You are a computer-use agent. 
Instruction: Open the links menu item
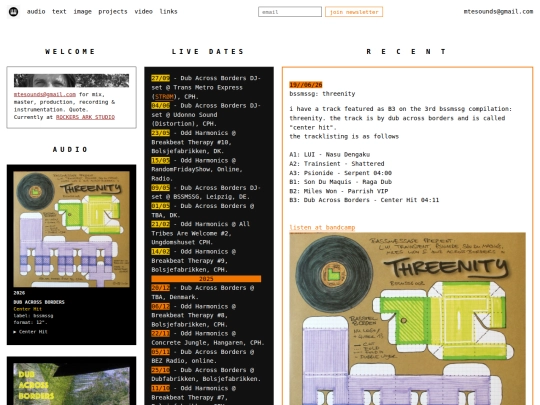click(x=168, y=11)
